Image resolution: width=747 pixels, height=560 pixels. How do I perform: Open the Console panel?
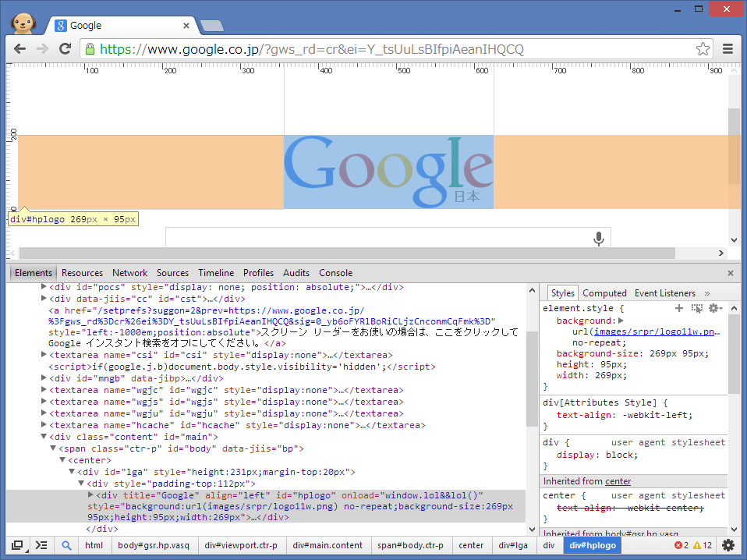[x=335, y=273]
